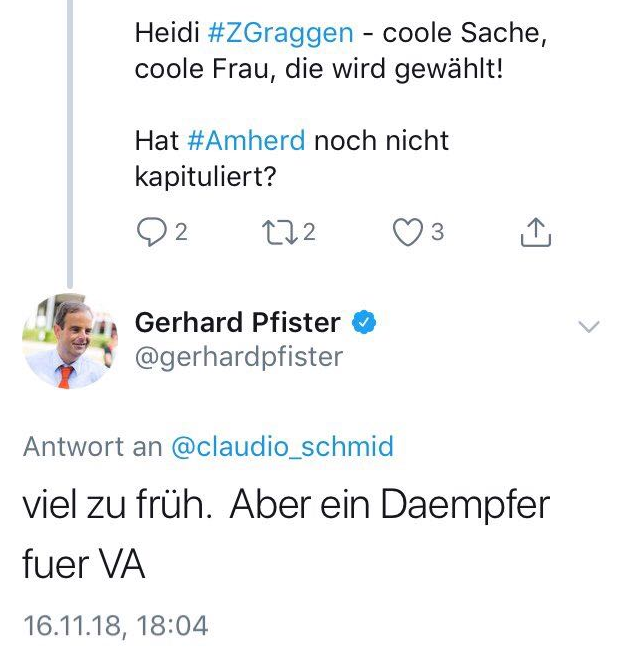This screenshot has width=618, height=648.
Task: Click the timestamp 16.11.18, 18:04
Action: click(115, 627)
